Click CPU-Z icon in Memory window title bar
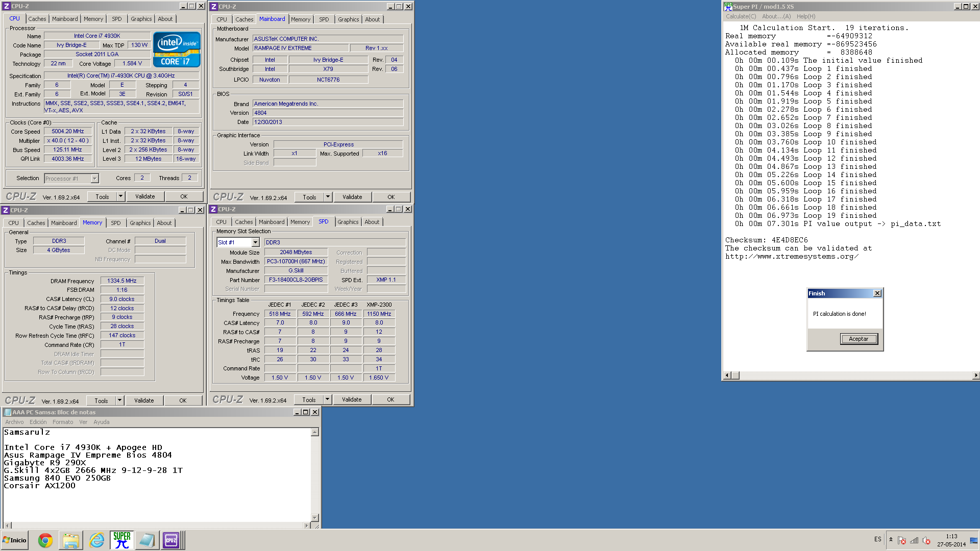 6,210
